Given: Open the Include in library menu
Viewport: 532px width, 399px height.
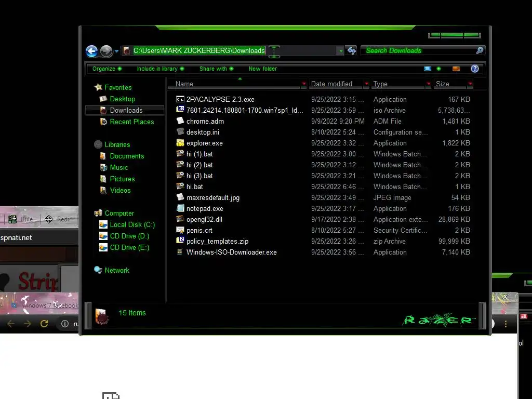Looking at the screenshot, I should point(160,69).
